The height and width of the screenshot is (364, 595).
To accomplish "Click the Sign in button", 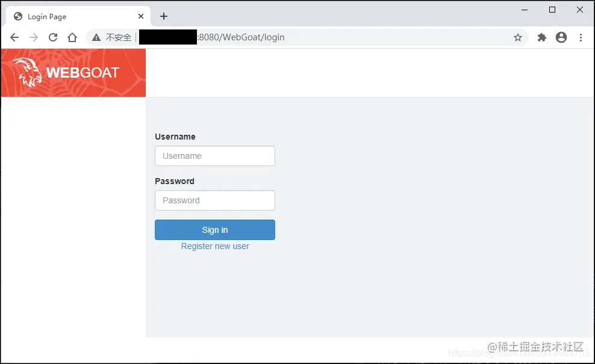I will click(215, 230).
